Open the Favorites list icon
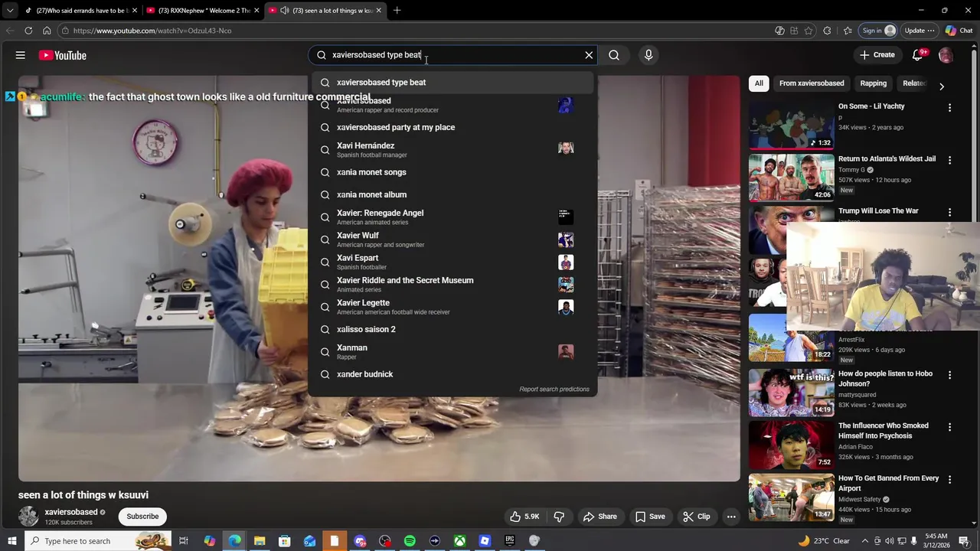Viewport: 980px width, 551px height. click(x=848, y=31)
